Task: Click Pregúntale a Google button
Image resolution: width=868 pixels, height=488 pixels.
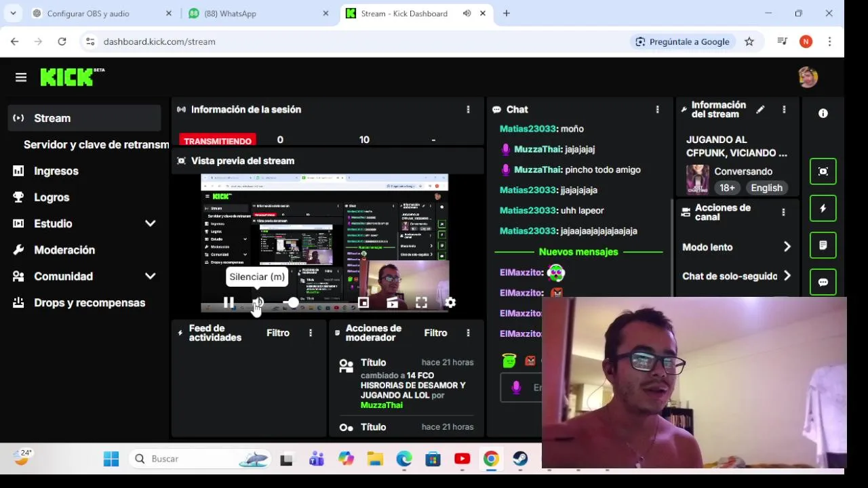Action: click(x=682, y=41)
